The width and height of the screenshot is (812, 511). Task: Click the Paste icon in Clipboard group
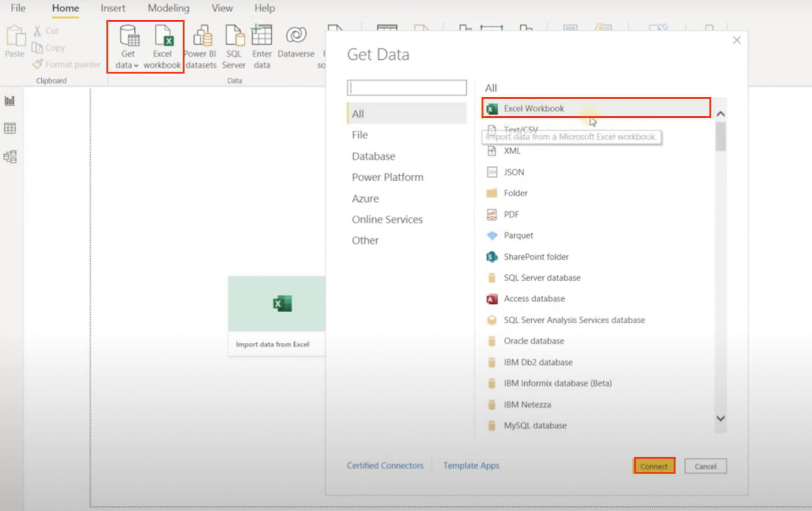click(15, 41)
